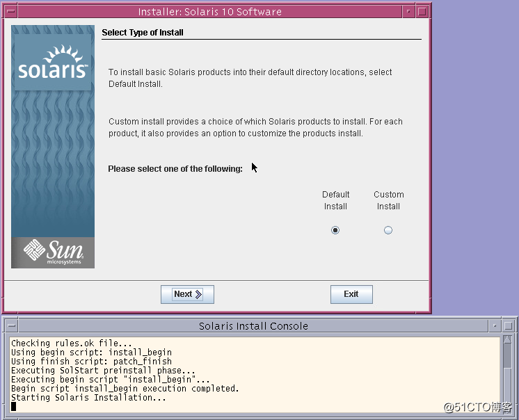
Task: Click the Next button
Action: pos(187,294)
